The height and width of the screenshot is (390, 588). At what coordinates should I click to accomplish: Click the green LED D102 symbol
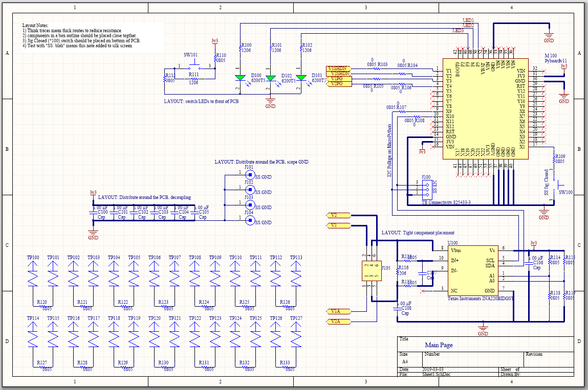pos(270,78)
